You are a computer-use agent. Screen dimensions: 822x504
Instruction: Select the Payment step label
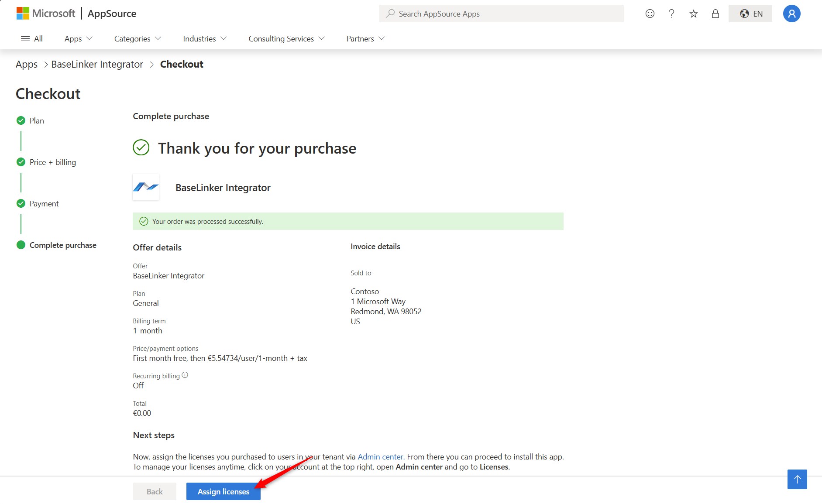(x=44, y=203)
